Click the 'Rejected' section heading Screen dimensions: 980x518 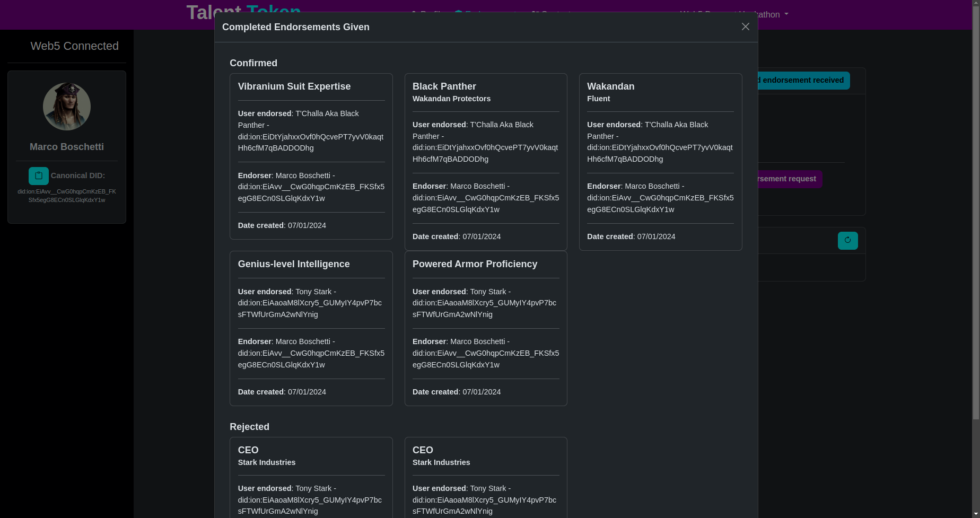tap(249, 427)
